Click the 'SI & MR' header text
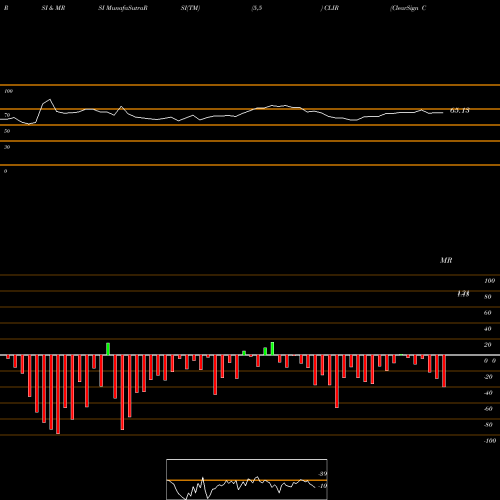Image resolution: width=500 pixels, height=500 pixels. click(53, 8)
